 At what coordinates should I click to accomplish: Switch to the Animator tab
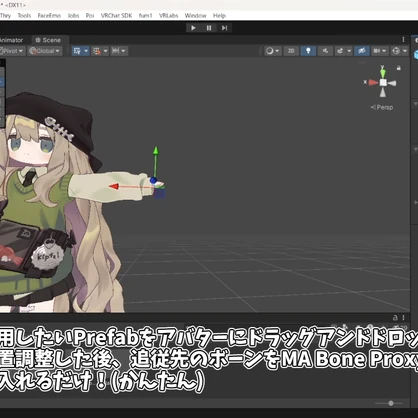[11, 40]
